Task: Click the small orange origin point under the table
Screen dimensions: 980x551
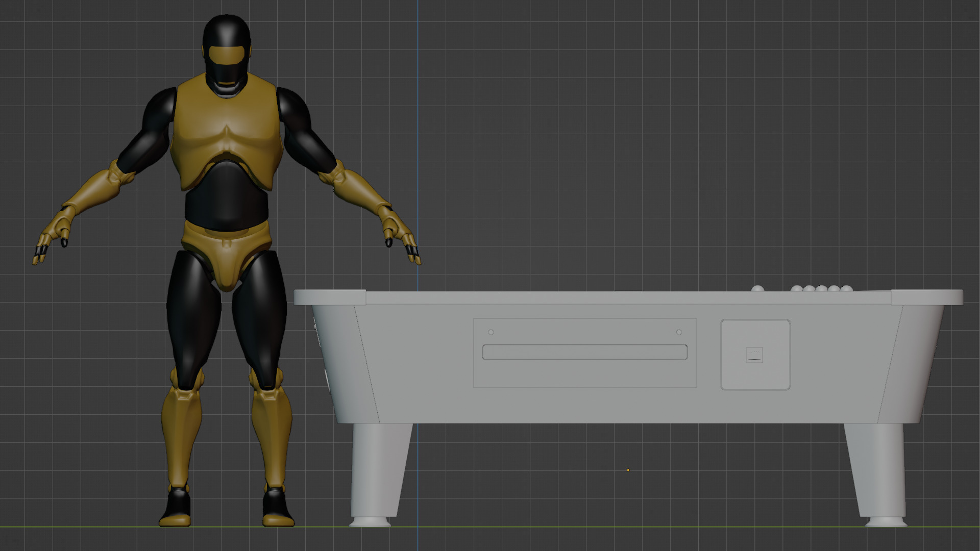Action: [x=628, y=470]
